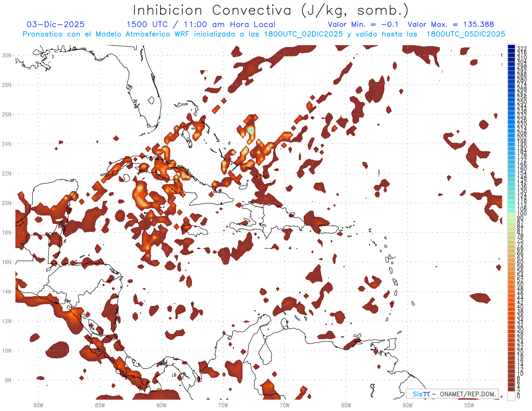Select the '14N' latitude label
Image resolution: width=532 pixels, height=411 pixels.
click(x=8, y=291)
